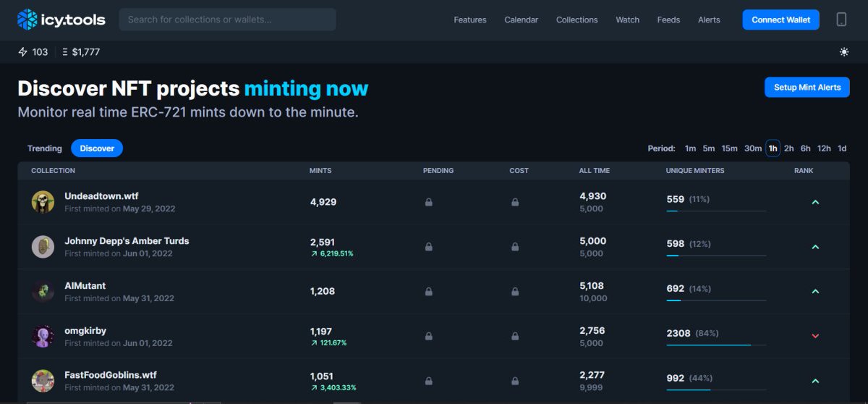Click the 3,403.33% mint increase indicator
Viewport: 868px width, 404px height.
coord(332,388)
